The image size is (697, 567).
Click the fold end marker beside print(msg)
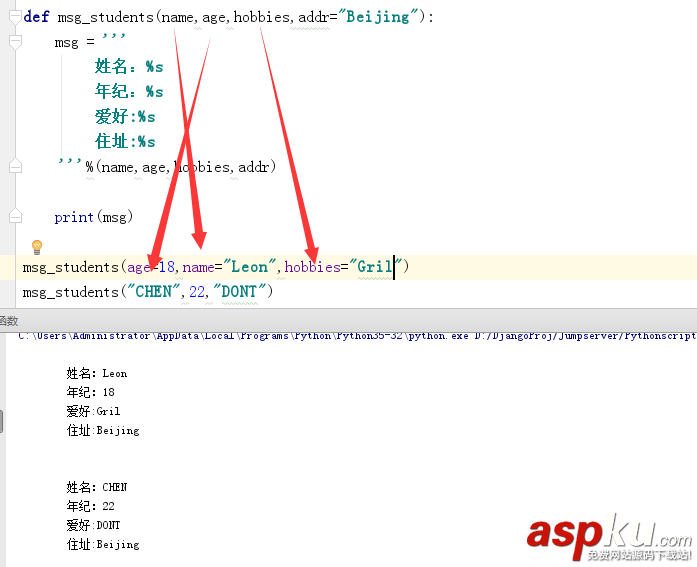tap(15, 216)
